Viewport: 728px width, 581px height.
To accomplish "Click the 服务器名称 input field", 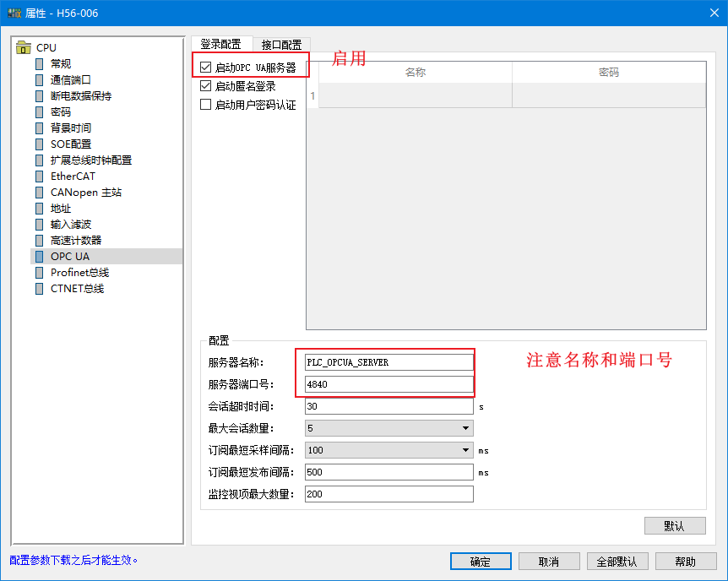I will tap(389, 362).
